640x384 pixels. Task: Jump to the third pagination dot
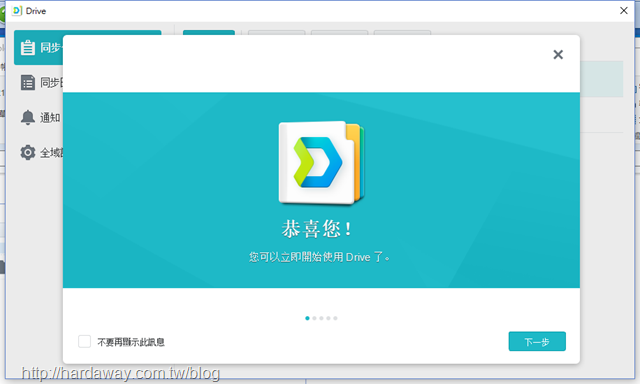pos(321,318)
